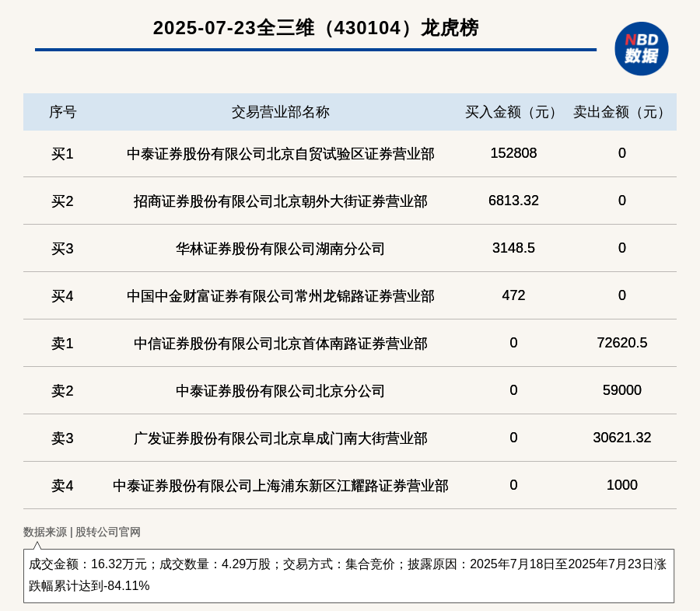Select 中国中金财富证券常州龙锦路证券营业部 name
The width and height of the screenshot is (700, 611).
point(280,296)
